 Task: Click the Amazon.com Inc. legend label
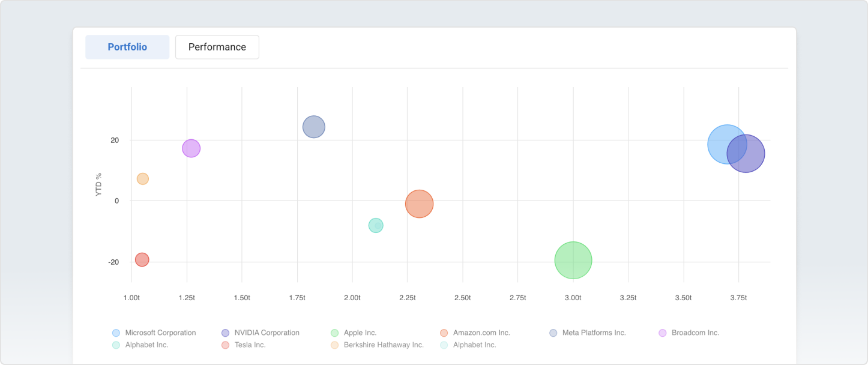tap(481, 333)
